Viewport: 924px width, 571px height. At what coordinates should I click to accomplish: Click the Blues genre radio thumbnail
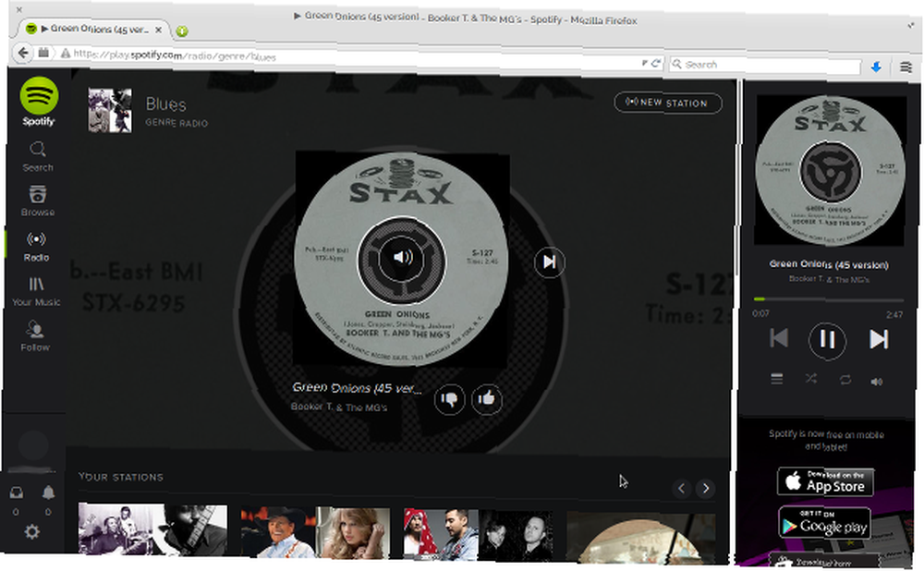[110, 110]
